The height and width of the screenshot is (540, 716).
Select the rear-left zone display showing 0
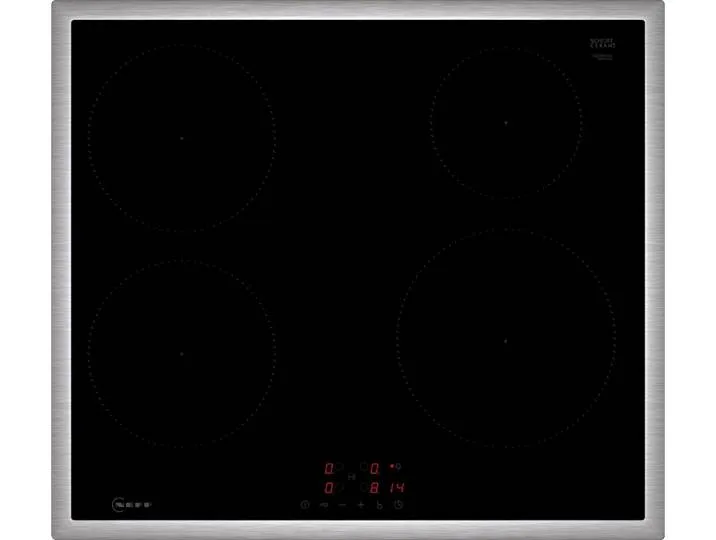coord(329,468)
